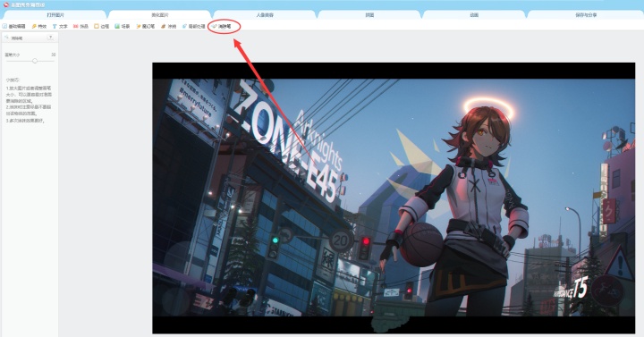Click the brush size slider handle
The image size is (644, 337).
point(35,61)
